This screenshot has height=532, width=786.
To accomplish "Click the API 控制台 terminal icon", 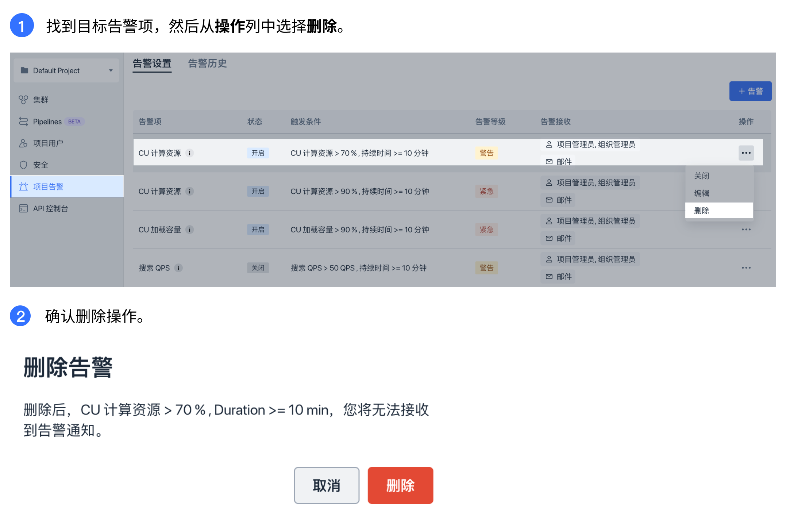I will coord(23,208).
